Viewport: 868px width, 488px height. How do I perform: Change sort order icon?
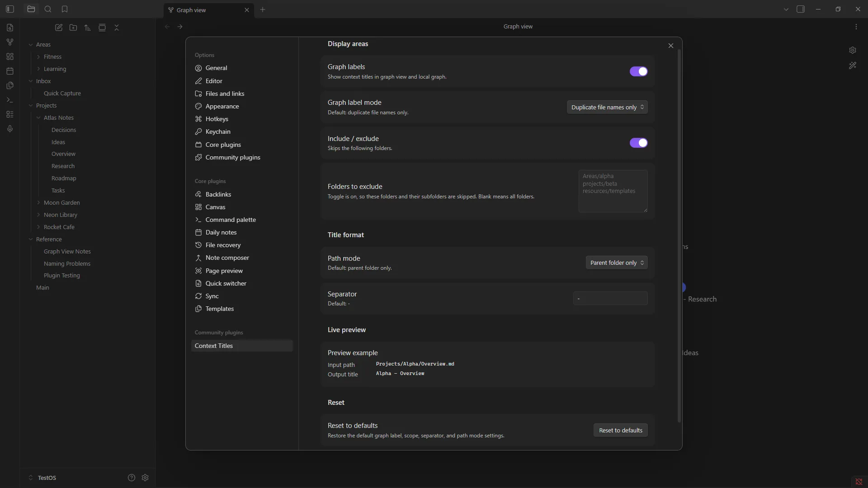click(x=88, y=28)
